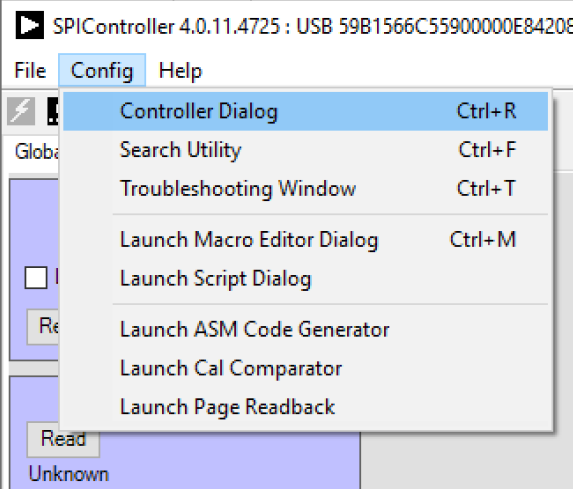Select Launch Macro Editor Dialog

[x=305, y=239]
